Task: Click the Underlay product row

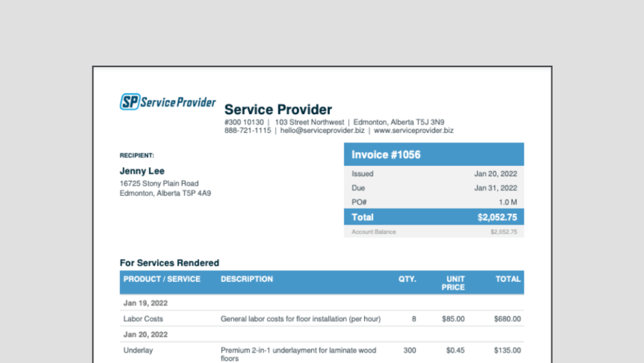Action: [x=138, y=350]
